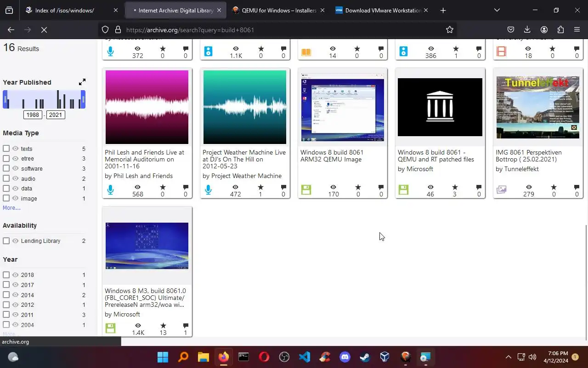Expand the Year Published histogram
The height and width of the screenshot is (368, 588).
82,82
